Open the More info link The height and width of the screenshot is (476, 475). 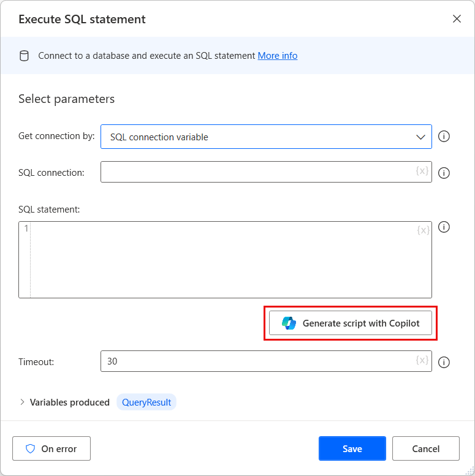coord(277,56)
